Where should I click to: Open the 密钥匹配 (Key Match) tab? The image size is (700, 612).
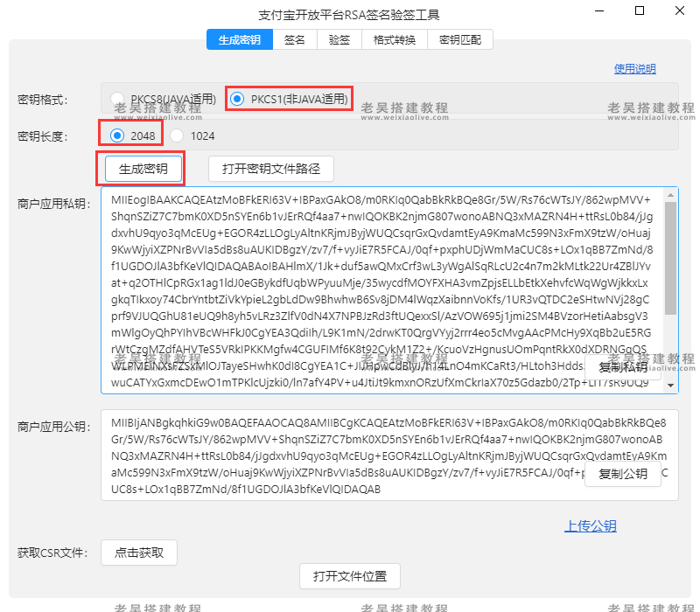458,38
